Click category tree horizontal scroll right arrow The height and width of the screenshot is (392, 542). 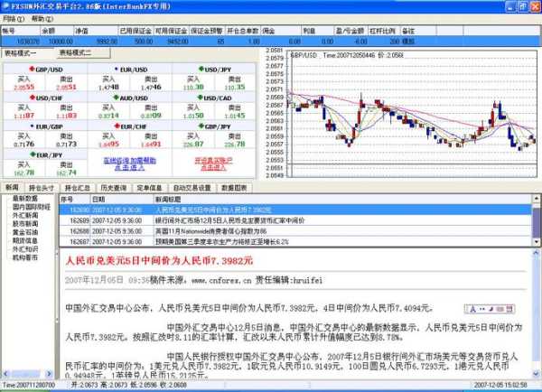pos(49,374)
